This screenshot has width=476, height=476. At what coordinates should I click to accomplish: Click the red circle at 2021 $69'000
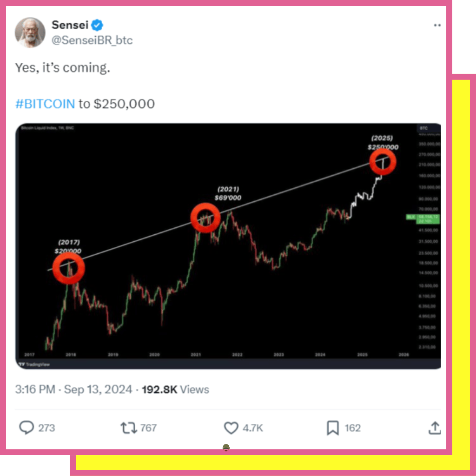pos(205,218)
